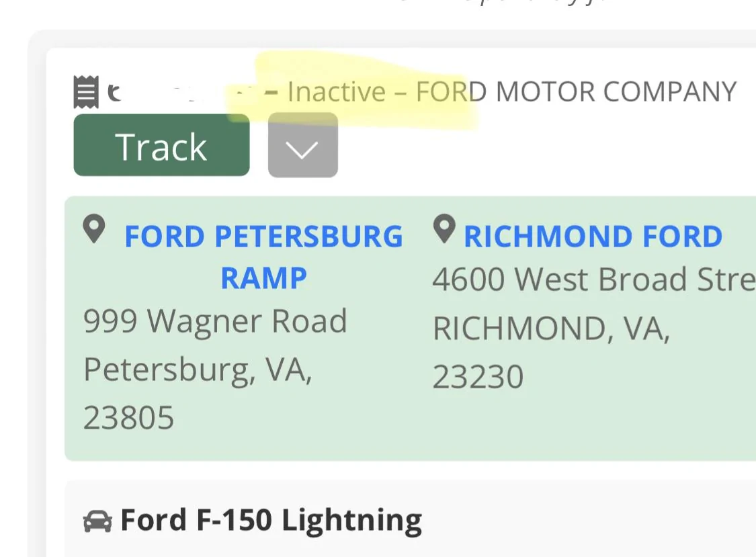Click the 23805 zip code
The width and height of the screenshot is (756, 557).
(128, 417)
